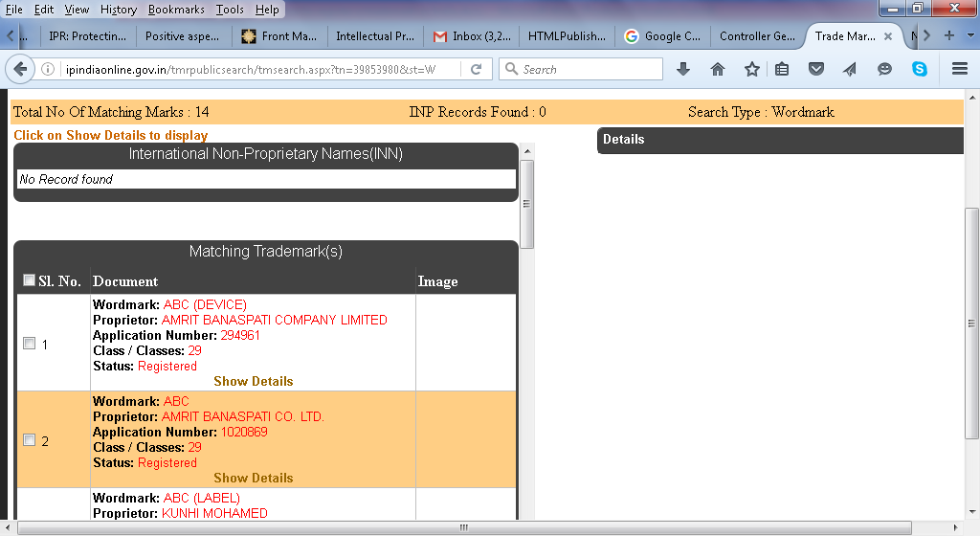
Task: Bookmark this page with the star icon
Action: click(752, 69)
